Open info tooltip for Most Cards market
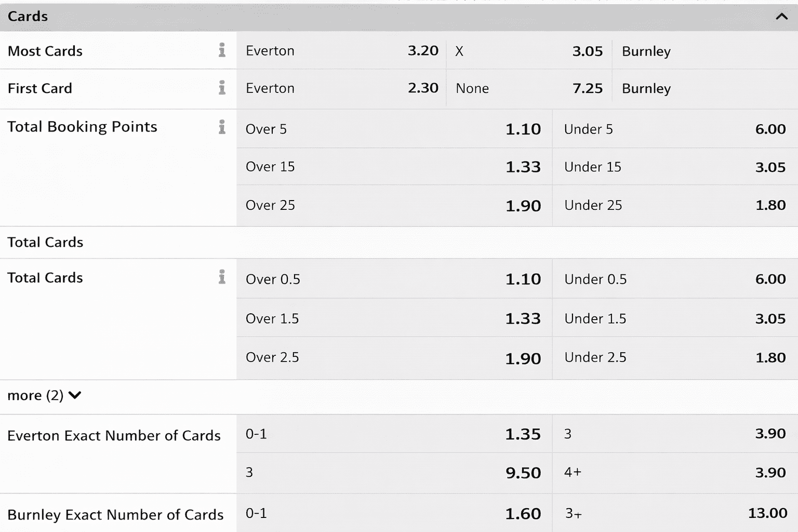 pyautogui.click(x=223, y=50)
